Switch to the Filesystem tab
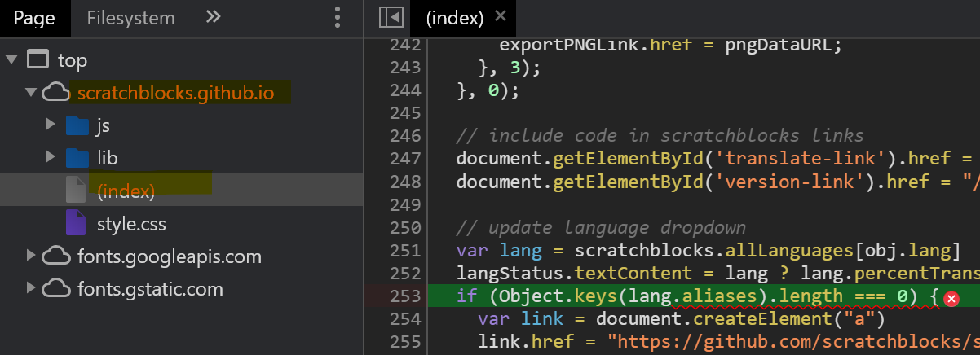 [x=130, y=18]
